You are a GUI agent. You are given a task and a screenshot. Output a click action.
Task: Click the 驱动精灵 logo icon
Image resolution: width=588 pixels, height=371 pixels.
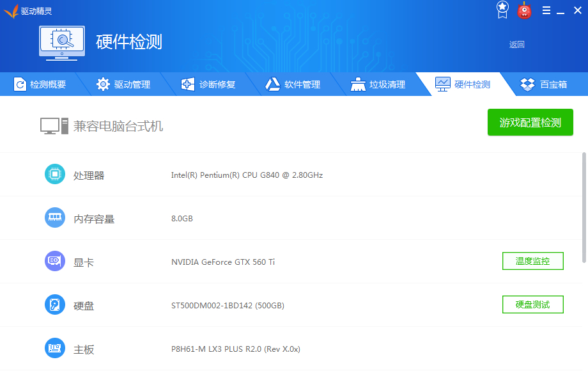tap(12, 12)
